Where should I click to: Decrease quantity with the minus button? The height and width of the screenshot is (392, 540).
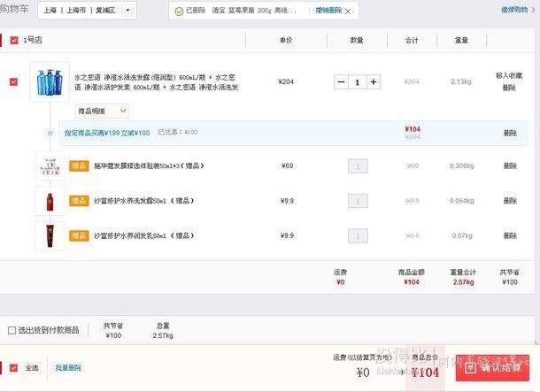tap(341, 82)
